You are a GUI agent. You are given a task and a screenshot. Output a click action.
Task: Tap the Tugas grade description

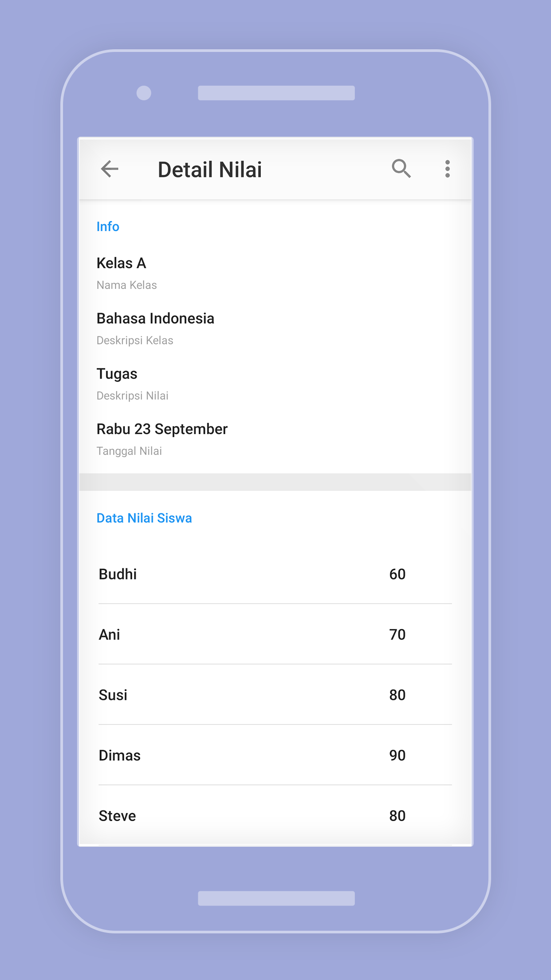(117, 374)
